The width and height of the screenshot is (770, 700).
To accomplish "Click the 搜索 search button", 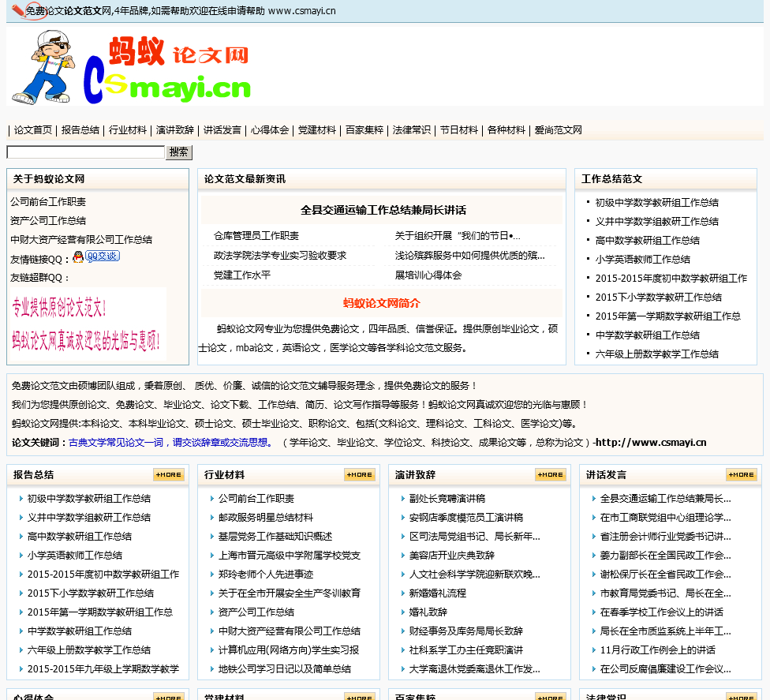I will coord(179,152).
